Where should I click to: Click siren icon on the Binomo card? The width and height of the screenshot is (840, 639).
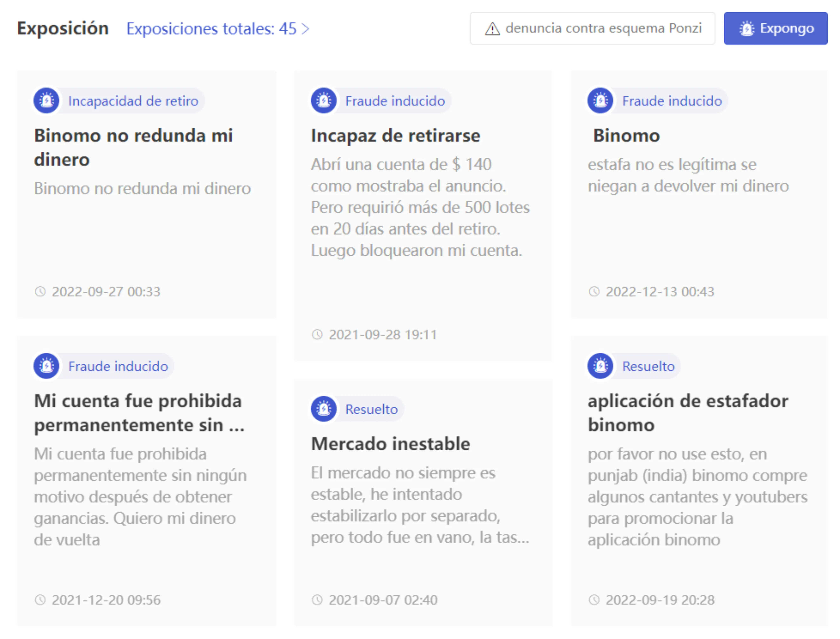point(600,101)
